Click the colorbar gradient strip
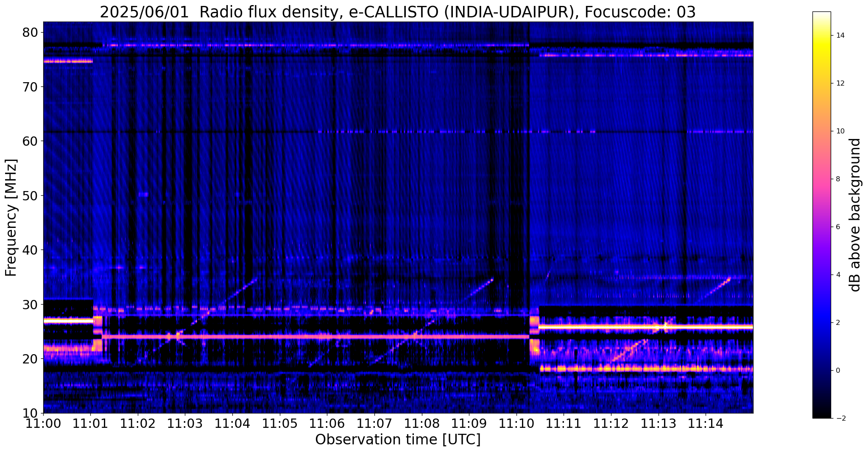The height and width of the screenshot is (452, 868). [821, 215]
